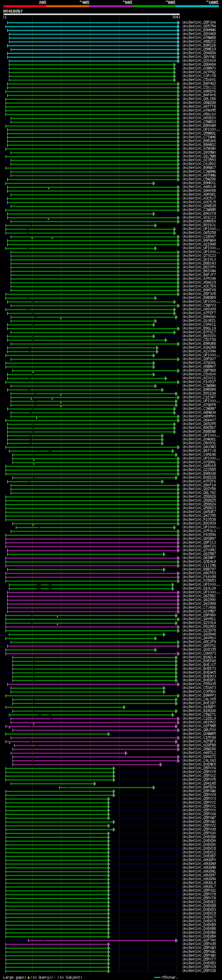Select label UniRef100_A9RQY6
The width and height of the screenshot is (222, 980).
[199, 91]
